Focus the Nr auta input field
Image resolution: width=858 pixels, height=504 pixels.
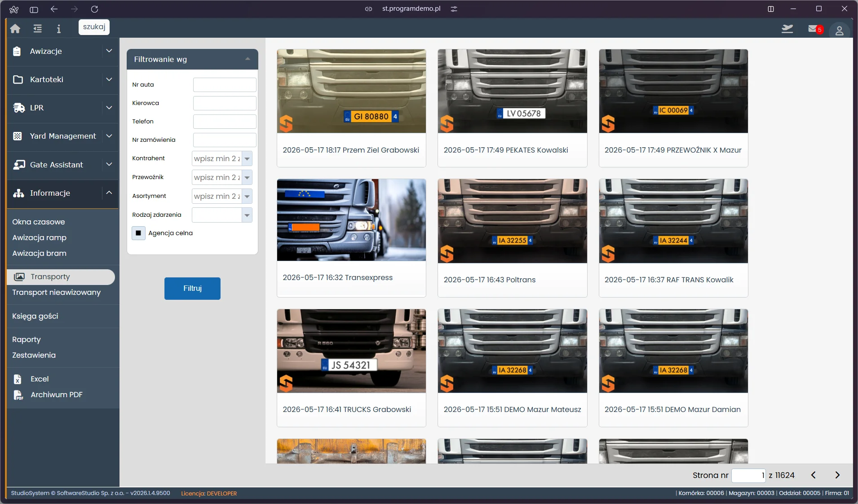[x=225, y=85]
